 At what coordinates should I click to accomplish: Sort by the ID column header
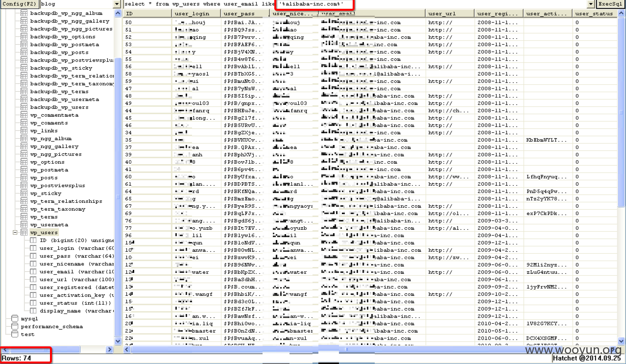point(147,14)
